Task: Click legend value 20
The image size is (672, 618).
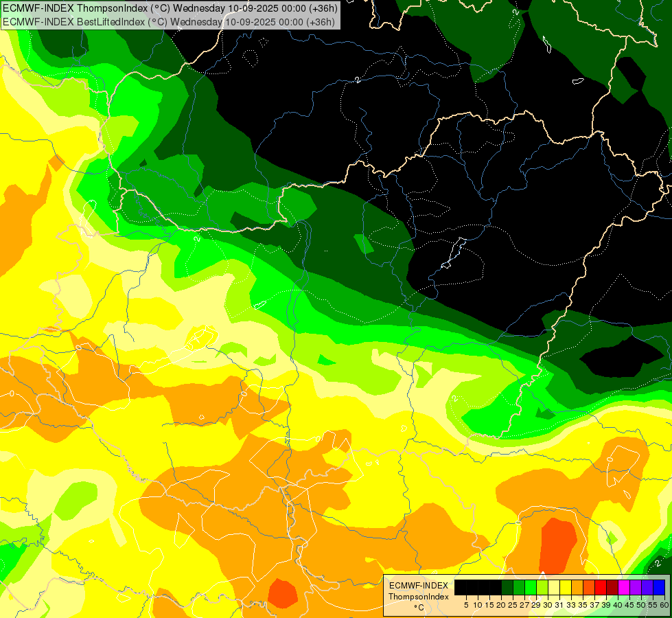Action: pyautogui.click(x=501, y=605)
